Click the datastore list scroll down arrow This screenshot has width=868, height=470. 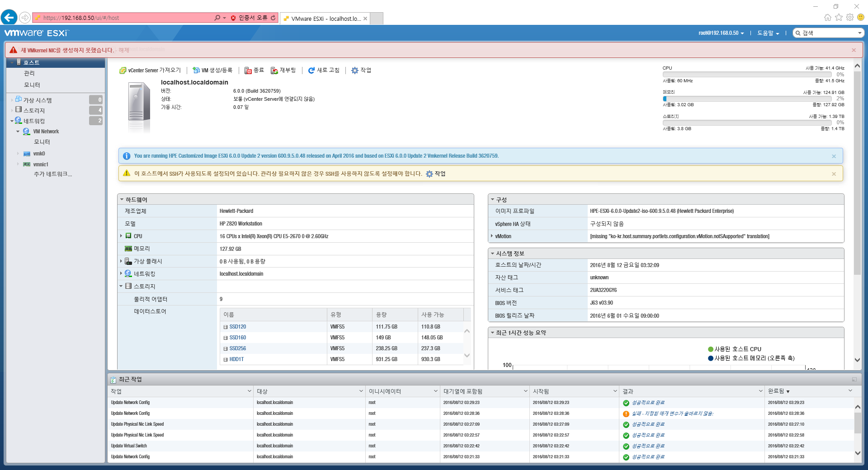(467, 356)
